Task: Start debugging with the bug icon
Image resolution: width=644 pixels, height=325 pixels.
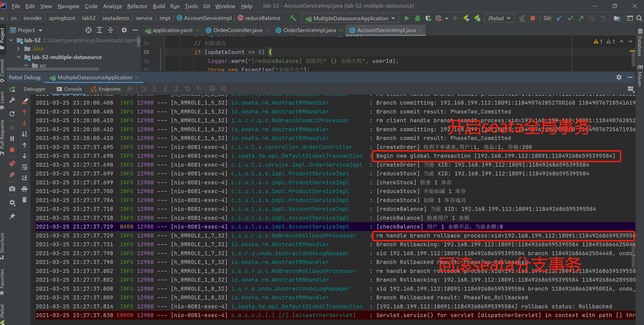Action: (417, 18)
